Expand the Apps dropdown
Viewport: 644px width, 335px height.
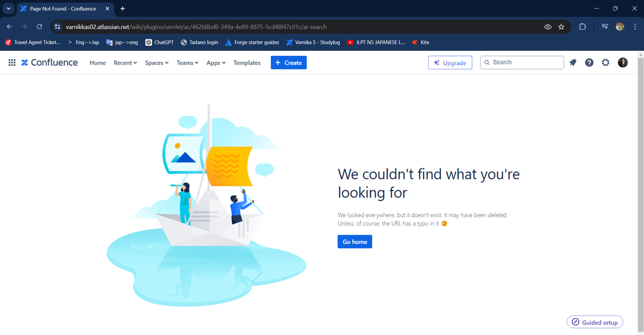(216, 63)
